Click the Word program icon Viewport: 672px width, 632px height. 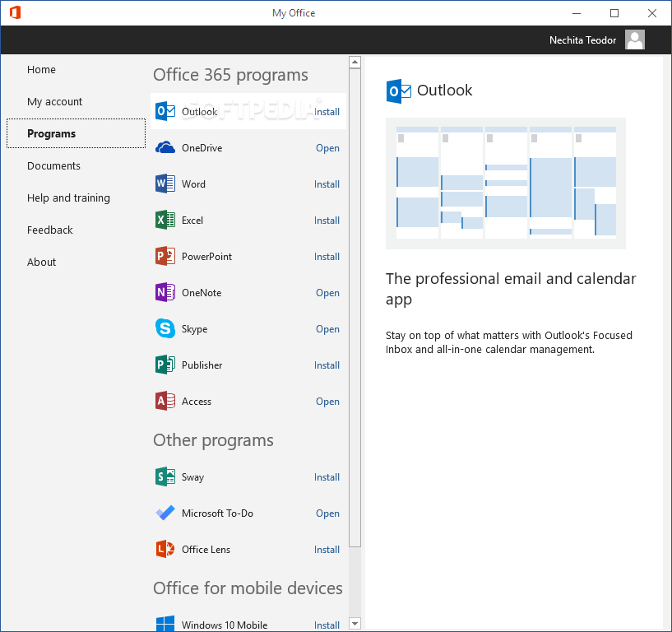(x=165, y=184)
